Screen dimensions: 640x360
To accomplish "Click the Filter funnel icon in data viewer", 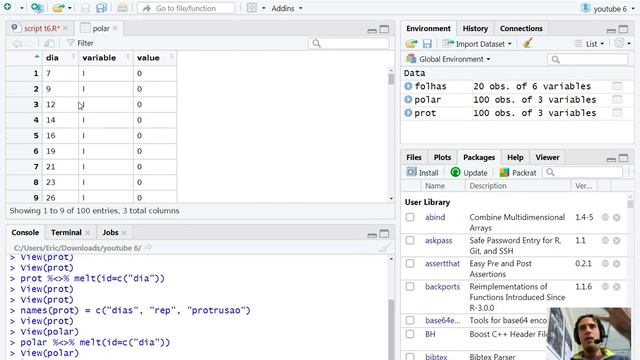I will click(71, 43).
